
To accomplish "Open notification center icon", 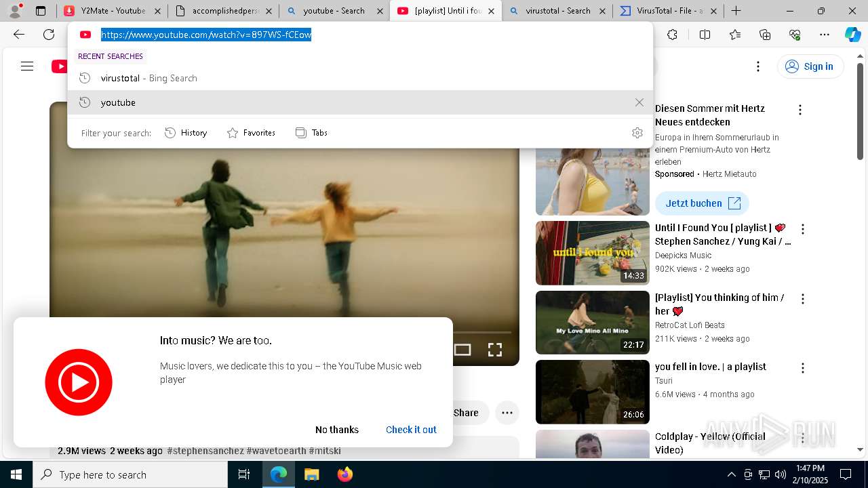I will 846,474.
